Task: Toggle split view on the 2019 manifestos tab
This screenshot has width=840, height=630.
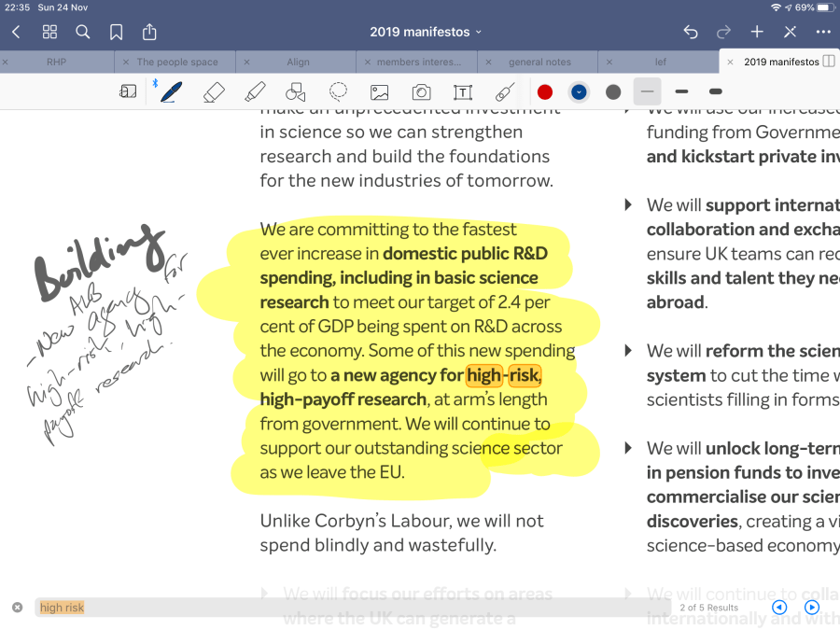Action: tap(829, 62)
